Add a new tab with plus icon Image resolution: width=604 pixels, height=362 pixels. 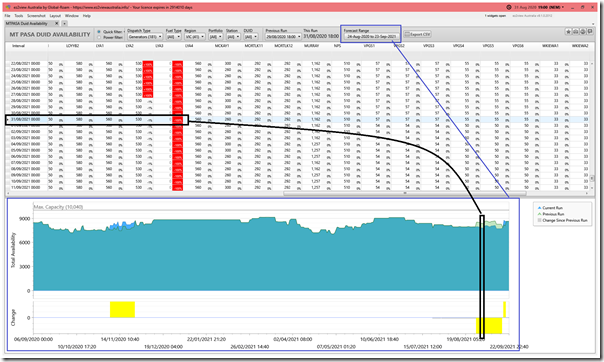click(64, 23)
